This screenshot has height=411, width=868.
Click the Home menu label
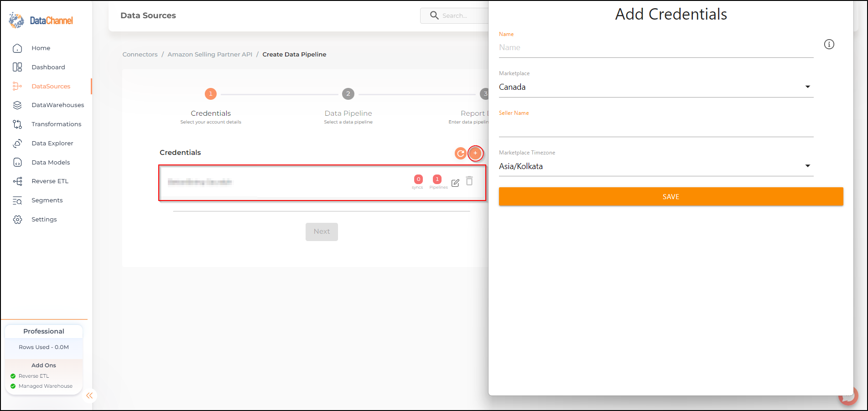coord(41,48)
